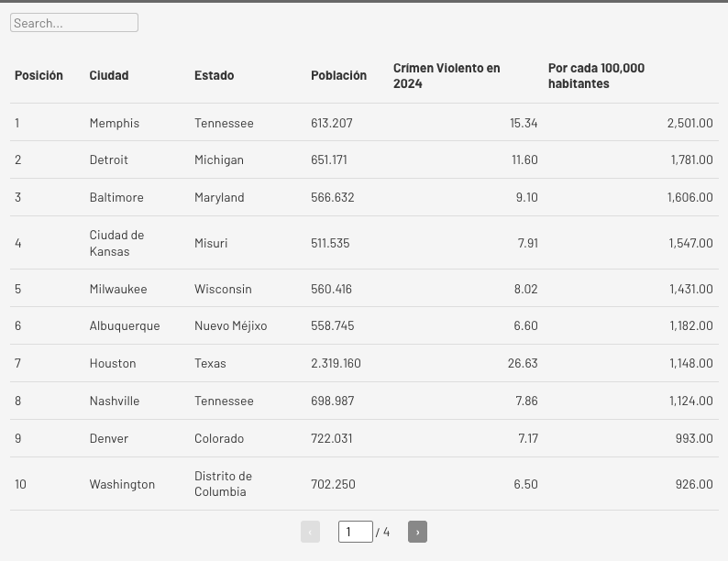Sort by Por cada 100,000 habitantes

pyautogui.click(x=596, y=75)
